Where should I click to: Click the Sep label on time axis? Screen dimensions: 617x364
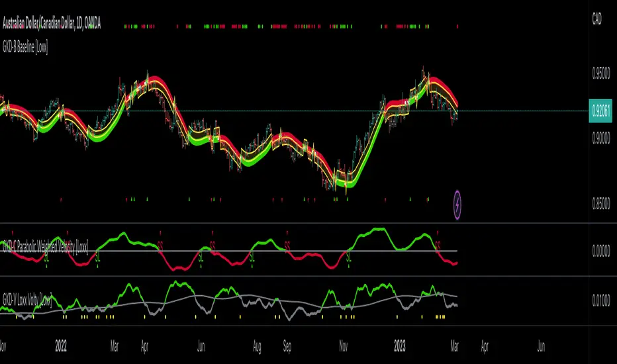287,347
